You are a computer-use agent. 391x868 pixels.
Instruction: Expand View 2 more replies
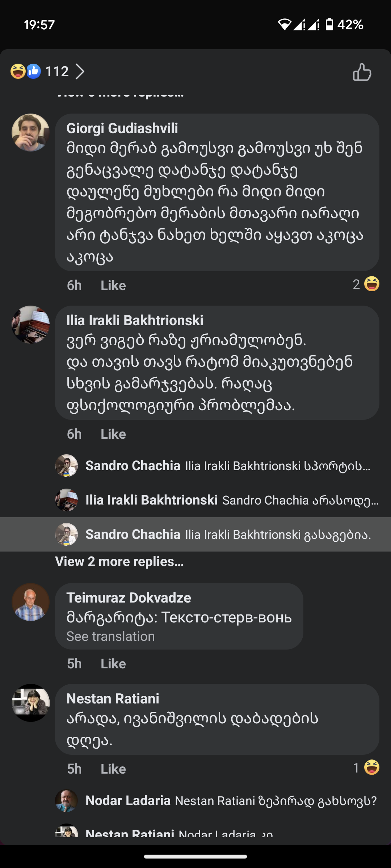point(119,562)
